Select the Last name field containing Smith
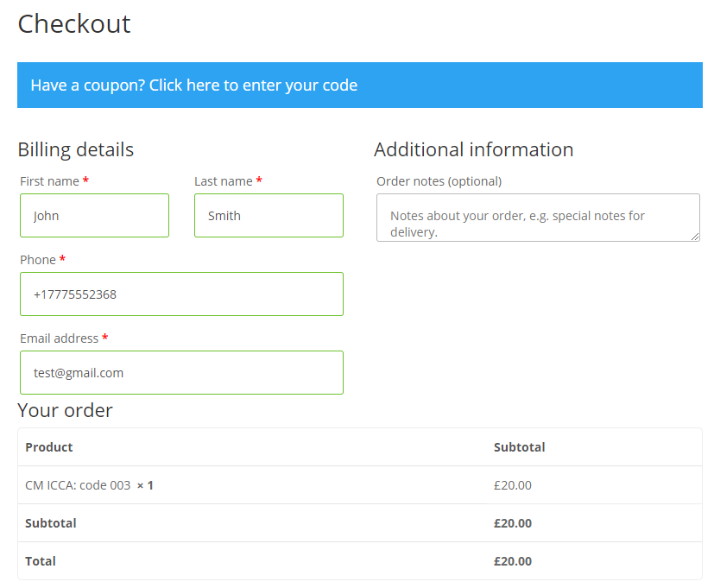Viewport: 714px width, 588px height. (x=269, y=216)
